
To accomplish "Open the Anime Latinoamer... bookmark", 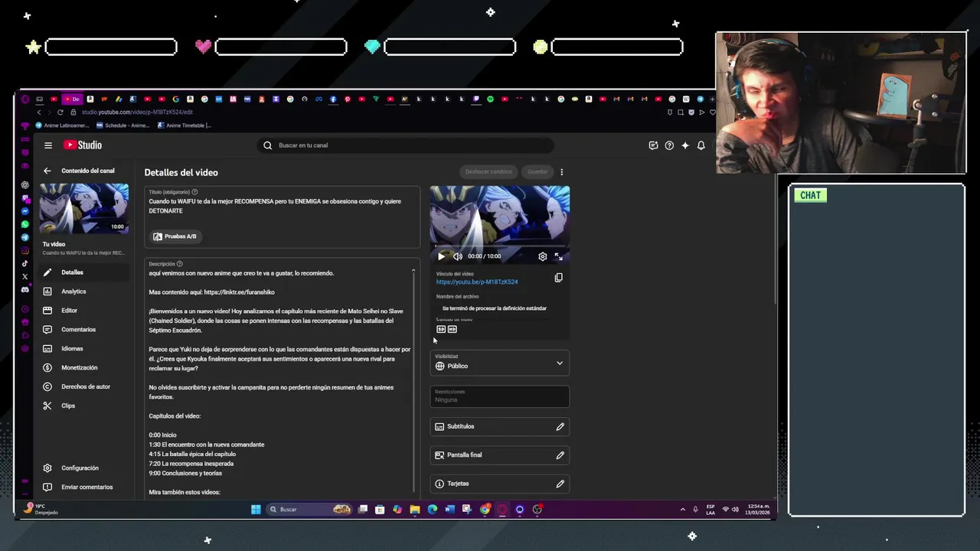I will pyautogui.click(x=62, y=126).
